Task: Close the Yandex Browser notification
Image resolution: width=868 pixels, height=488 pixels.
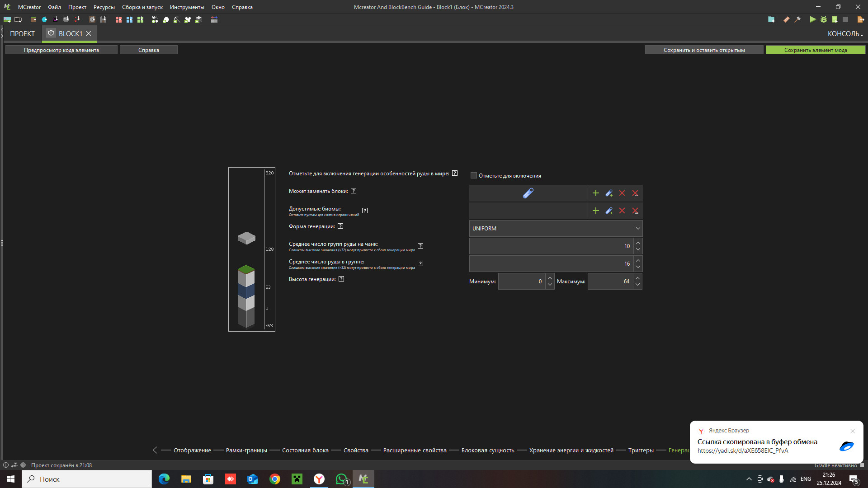Action: (x=852, y=431)
